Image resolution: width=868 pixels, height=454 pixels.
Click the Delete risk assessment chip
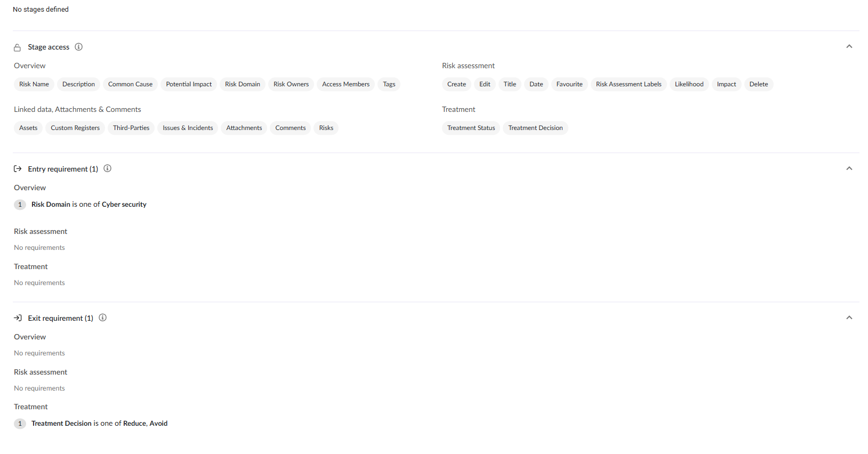click(x=758, y=84)
